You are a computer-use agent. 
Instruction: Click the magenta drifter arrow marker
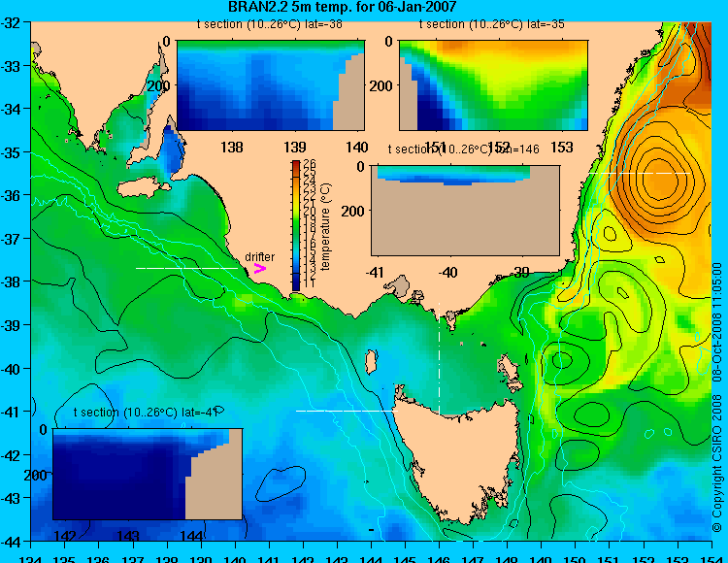(x=260, y=269)
